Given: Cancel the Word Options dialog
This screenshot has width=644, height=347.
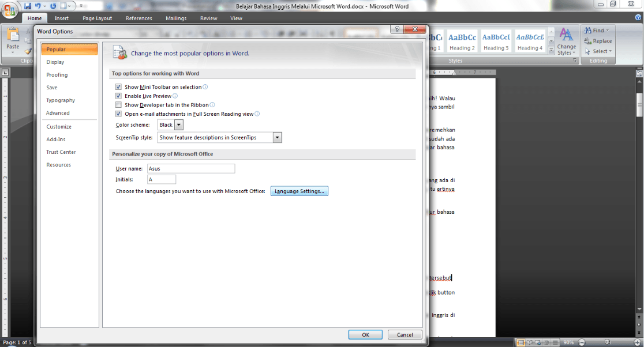Looking at the screenshot, I should 405,335.
